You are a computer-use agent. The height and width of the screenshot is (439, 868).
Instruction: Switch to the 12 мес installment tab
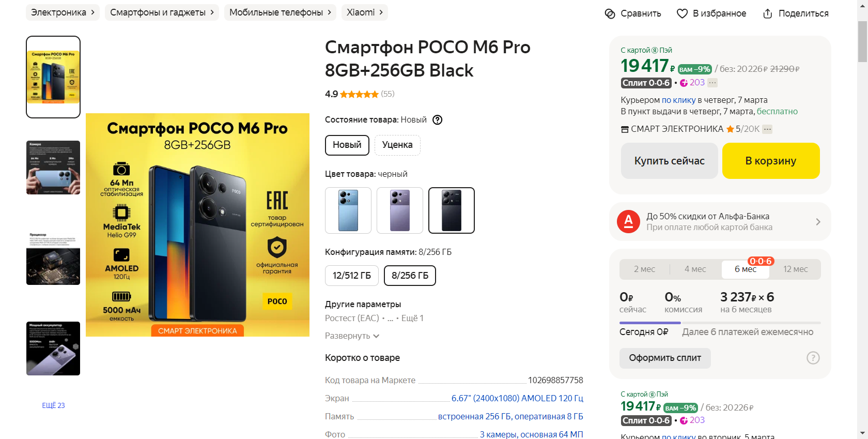[795, 269]
